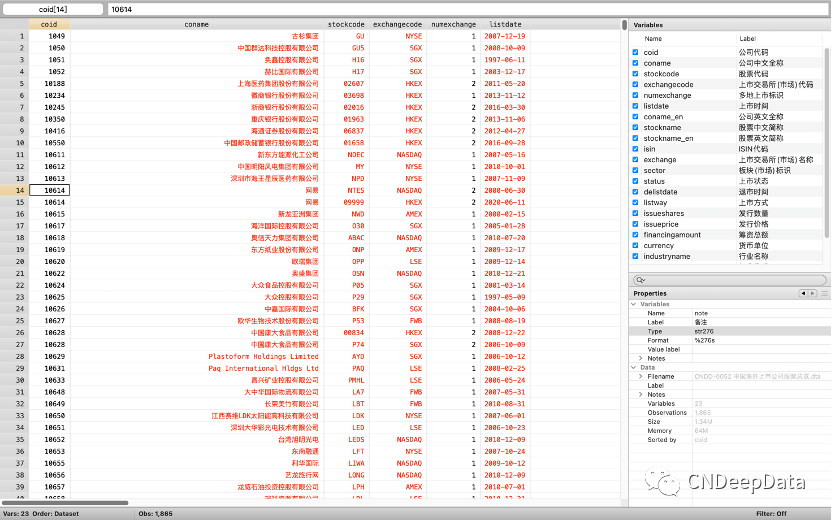The height and width of the screenshot is (520, 832).
Task: Sort variables list by Name header
Action: (653, 39)
